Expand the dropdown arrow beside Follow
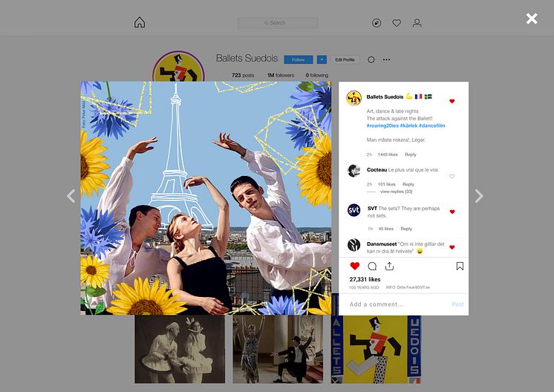This screenshot has height=392, width=554. pos(322,59)
